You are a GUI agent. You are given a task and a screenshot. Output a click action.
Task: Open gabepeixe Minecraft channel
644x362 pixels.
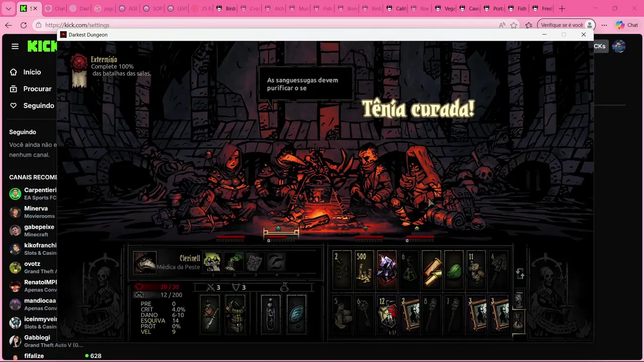coord(33,230)
